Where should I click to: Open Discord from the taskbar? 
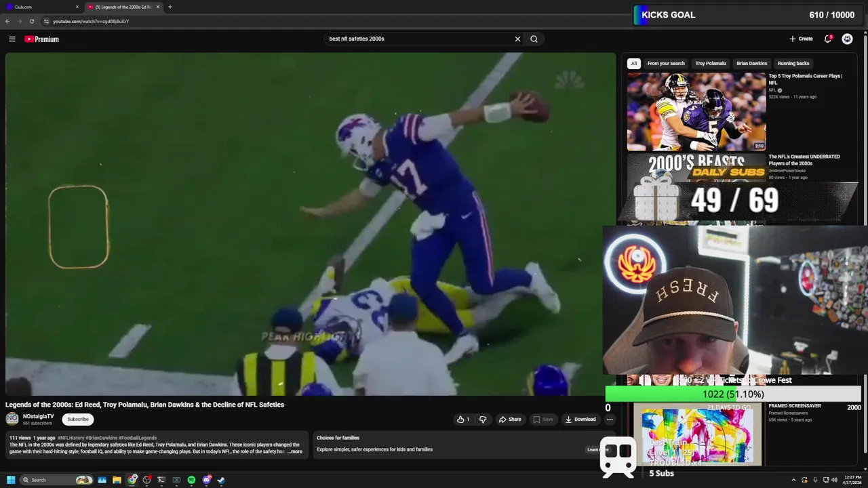pyautogui.click(x=206, y=480)
